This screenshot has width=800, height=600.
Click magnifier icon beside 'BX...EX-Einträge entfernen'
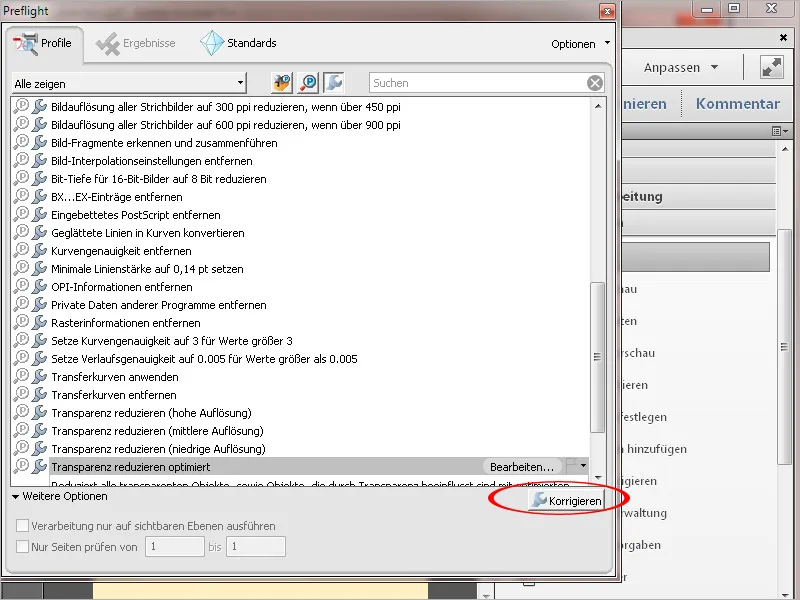coord(21,196)
